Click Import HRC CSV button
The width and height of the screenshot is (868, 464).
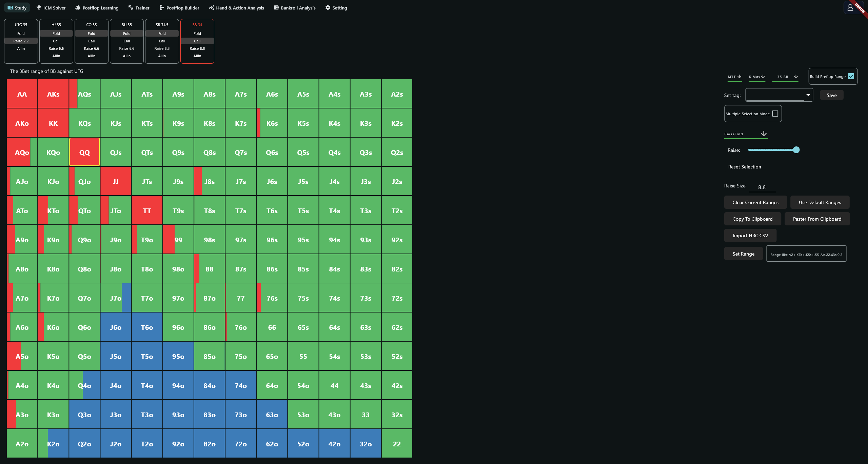[x=750, y=236]
